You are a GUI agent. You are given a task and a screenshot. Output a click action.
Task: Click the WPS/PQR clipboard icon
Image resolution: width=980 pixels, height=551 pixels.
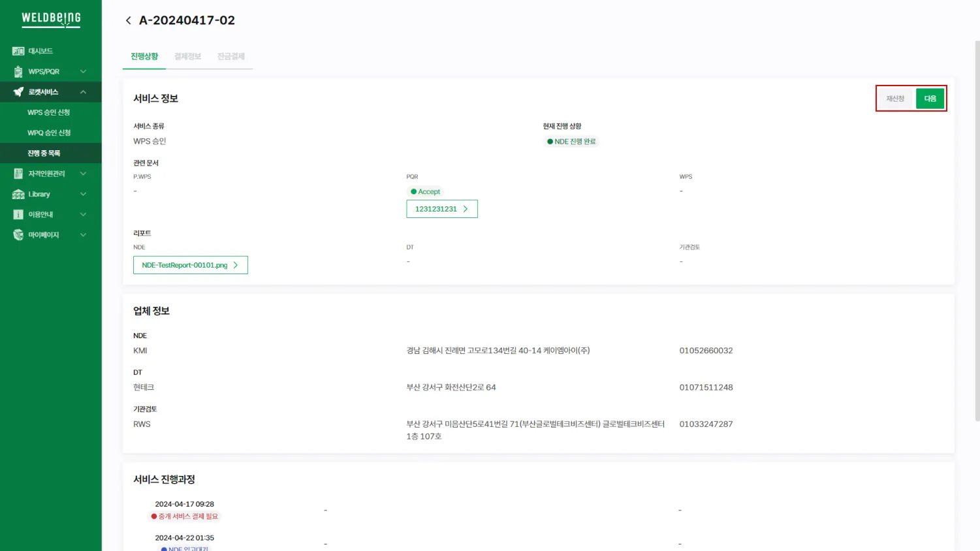click(x=18, y=72)
